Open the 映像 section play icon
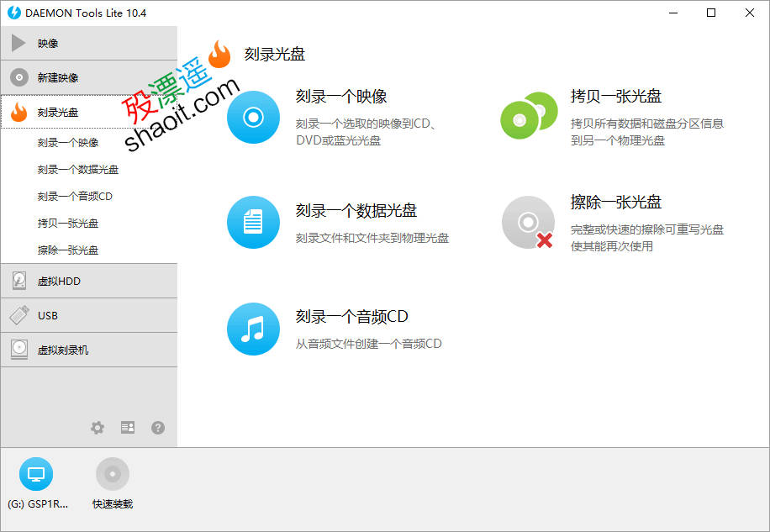Viewport: 770px width, 532px height. 18,43
